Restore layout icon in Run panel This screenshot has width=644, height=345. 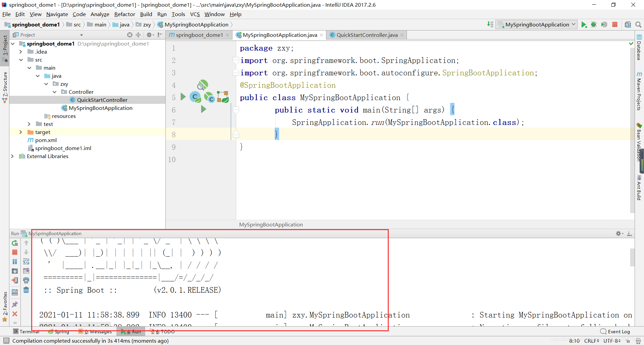click(15, 292)
